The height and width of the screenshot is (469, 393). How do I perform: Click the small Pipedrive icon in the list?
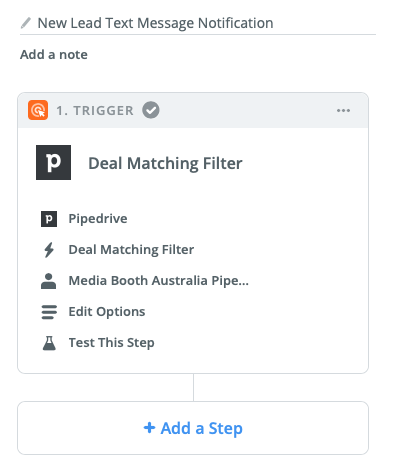click(49, 219)
